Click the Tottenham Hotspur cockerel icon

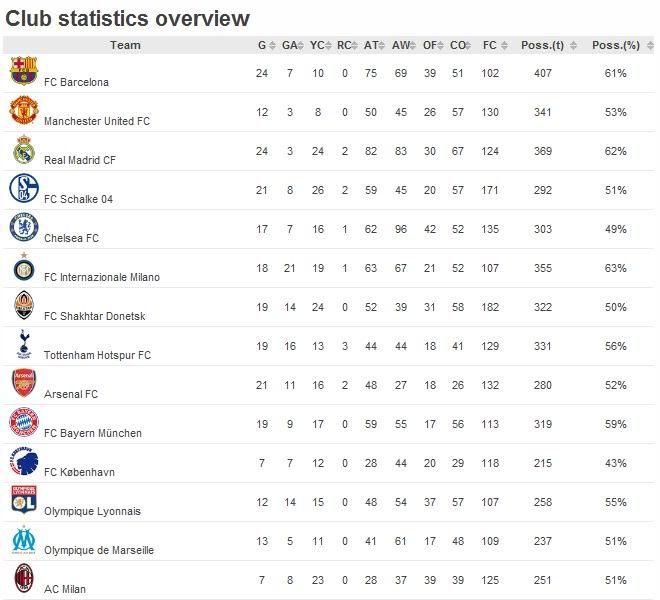coord(23,344)
